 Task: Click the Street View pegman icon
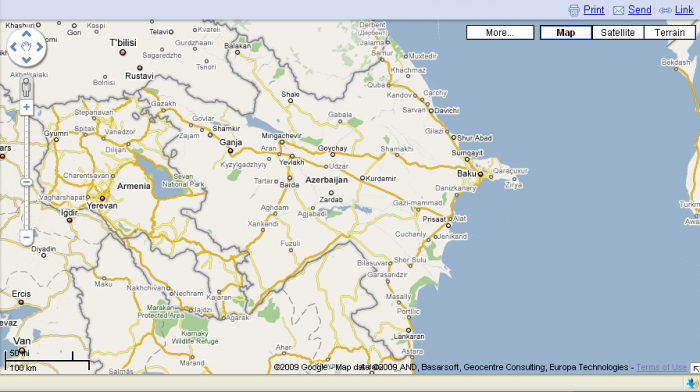click(x=26, y=87)
